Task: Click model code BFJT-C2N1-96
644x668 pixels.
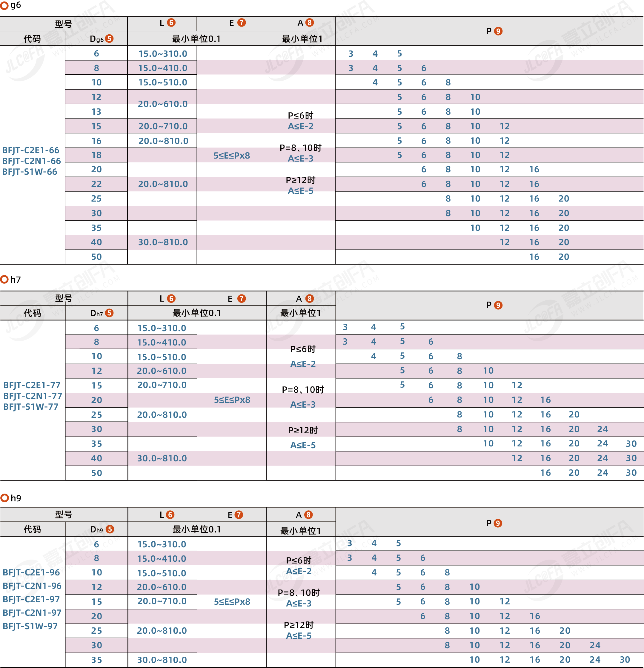Action: (x=32, y=586)
